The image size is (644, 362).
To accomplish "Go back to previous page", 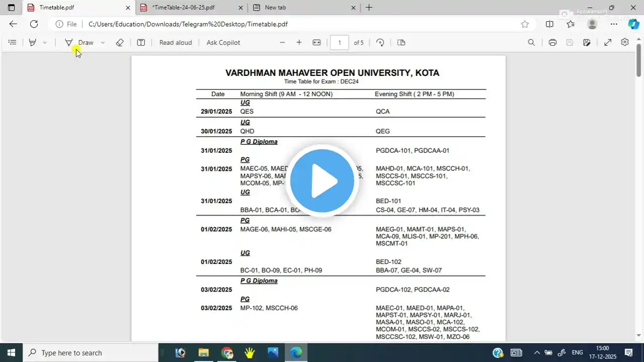I will [13, 24].
